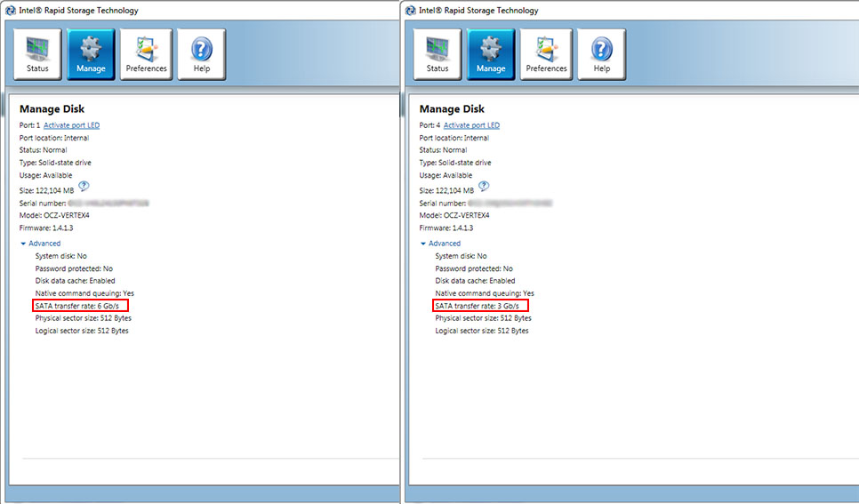Click System disk No in right window

click(461, 256)
